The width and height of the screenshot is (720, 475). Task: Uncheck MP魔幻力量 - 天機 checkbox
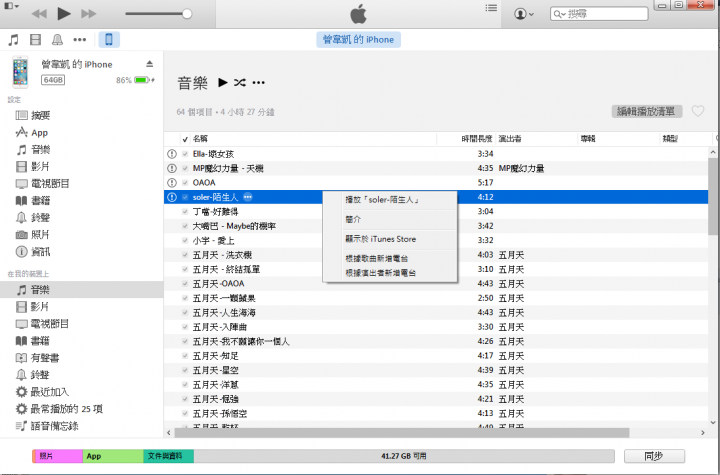[185, 169]
